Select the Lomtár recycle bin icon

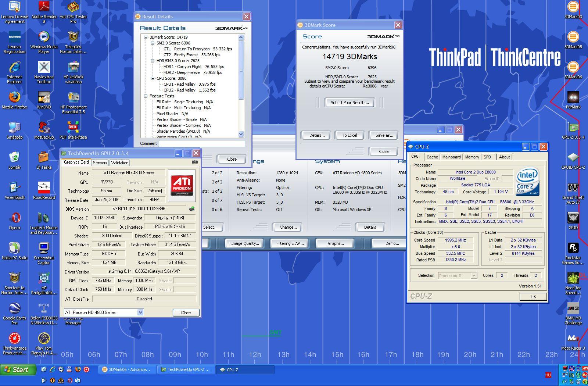[x=14, y=161]
